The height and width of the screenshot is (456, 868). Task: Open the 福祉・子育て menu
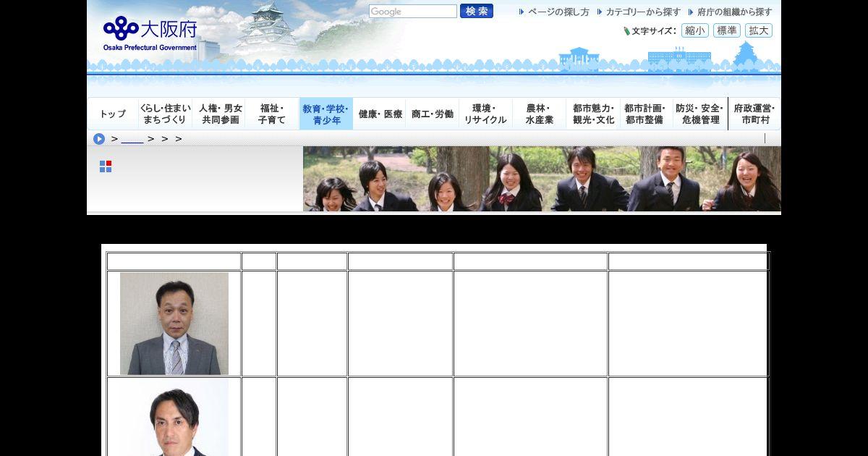point(272,114)
